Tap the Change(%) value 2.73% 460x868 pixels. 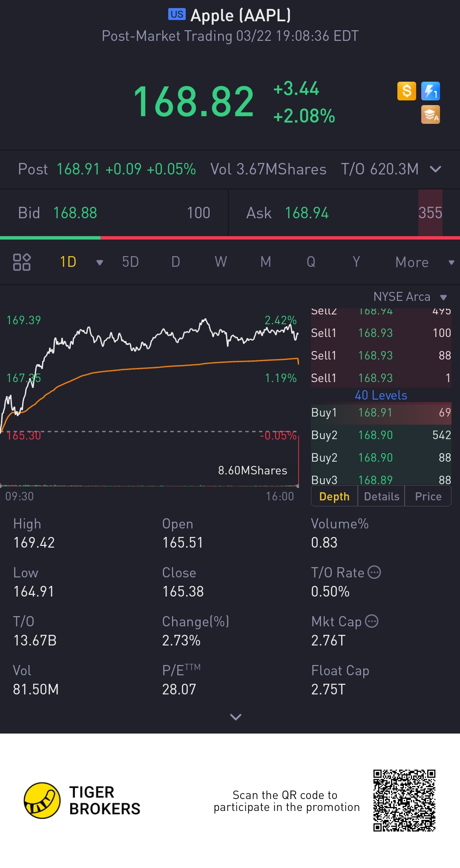click(181, 641)
